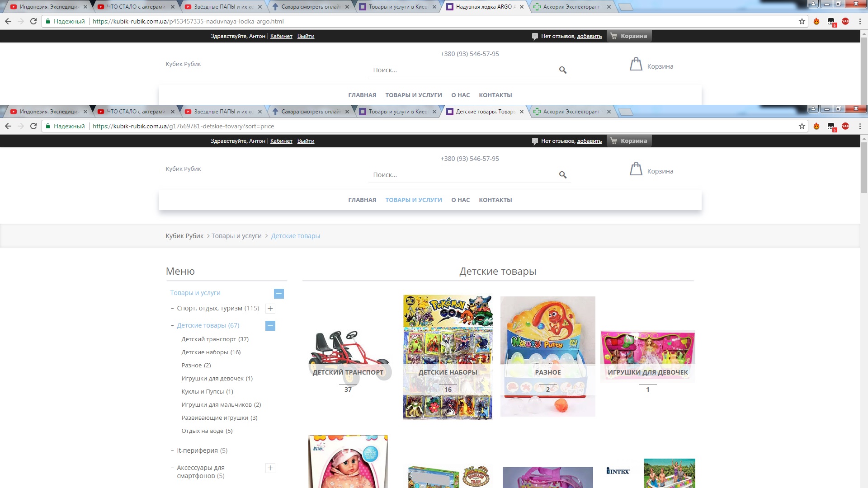Expand Аксессуары для смартфонов category
868x488 pixels.
pos(270,468)
